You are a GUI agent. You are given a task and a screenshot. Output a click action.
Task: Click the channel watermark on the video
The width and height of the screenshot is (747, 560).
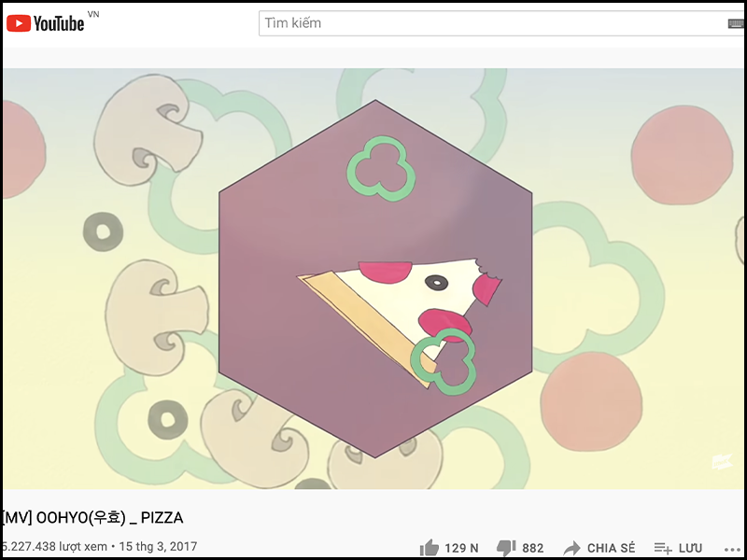click(722, 461)
